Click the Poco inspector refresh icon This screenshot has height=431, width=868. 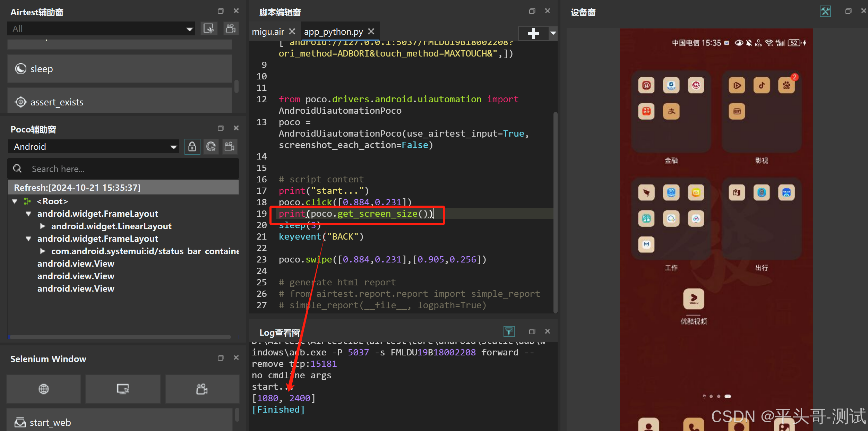point(211,147)
